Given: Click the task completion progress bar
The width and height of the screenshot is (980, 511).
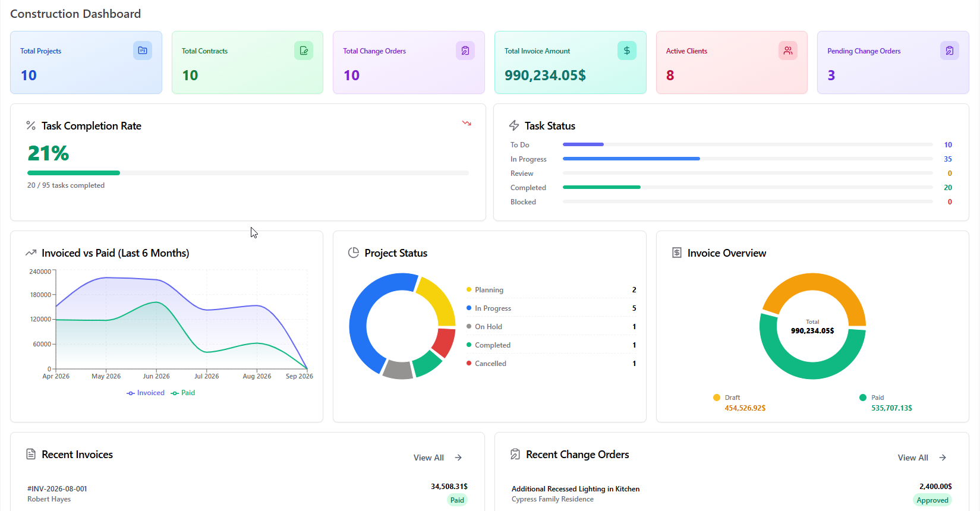Looking at the screenshot, I should pos(248,173).
